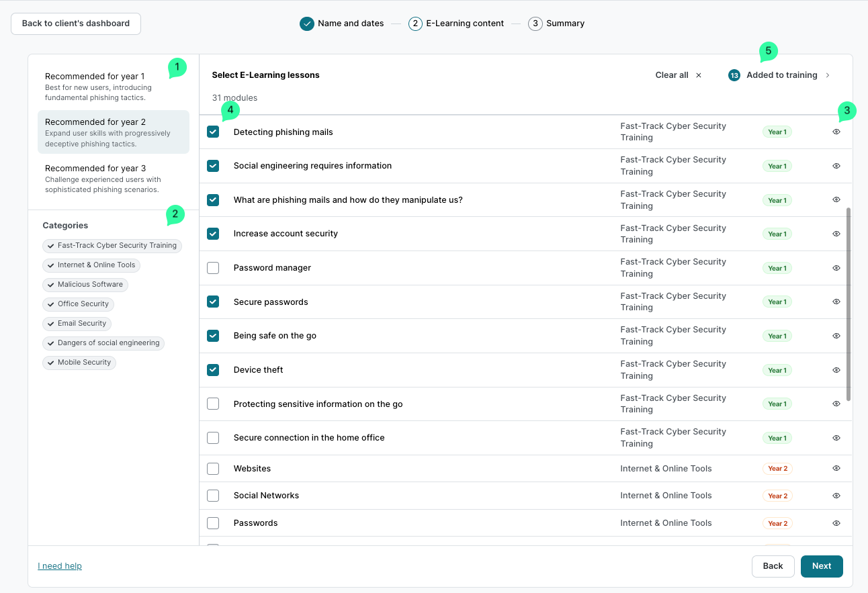The width and height of the screenshot is (868, 593).
Task: Preview the Websites lesson via eye icon
Action: point(836,468)
